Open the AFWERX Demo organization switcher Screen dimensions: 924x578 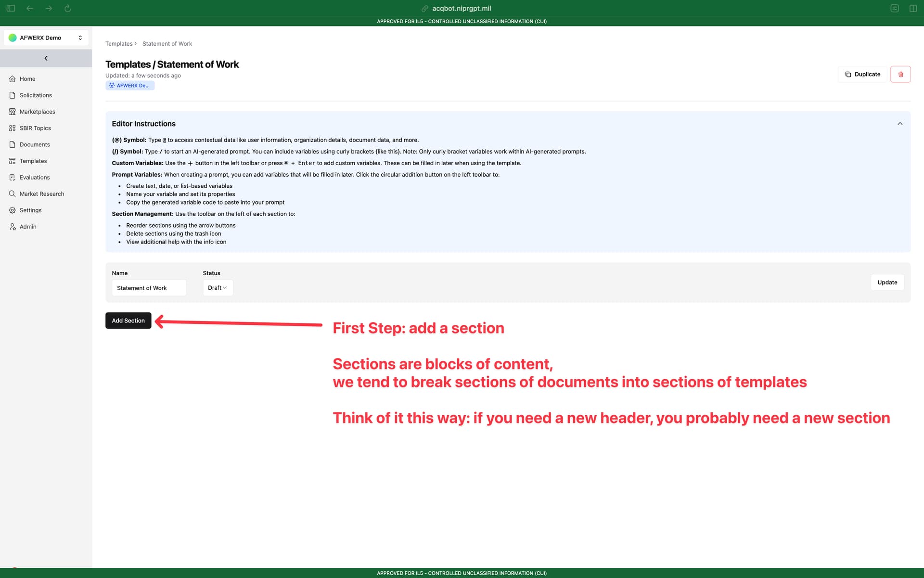tap(46, 38)
